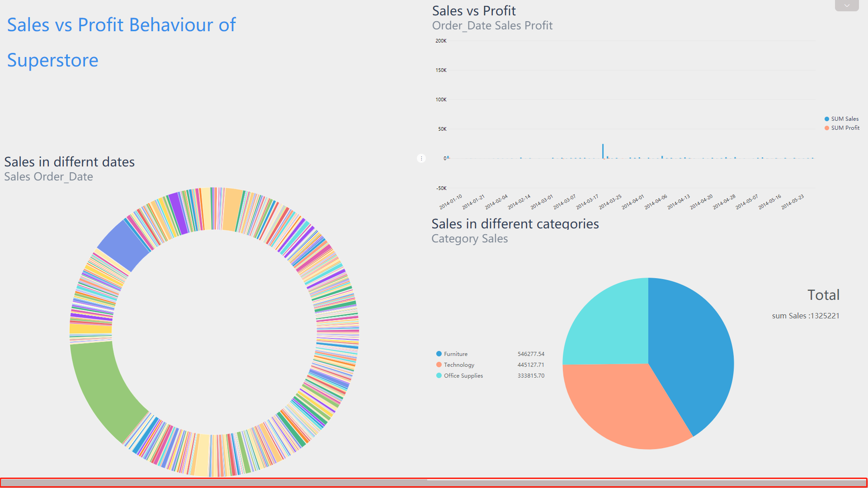Click the purple donut segment near the top
868x488 pixels.
pyautogui.click(x=178, y=214)
